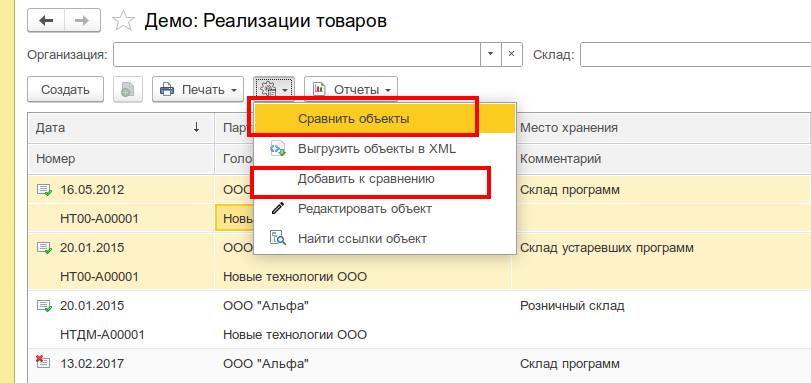Click the copy document icon next to Создать
Viewport: 811px width, 383px height.
point(127,90)
